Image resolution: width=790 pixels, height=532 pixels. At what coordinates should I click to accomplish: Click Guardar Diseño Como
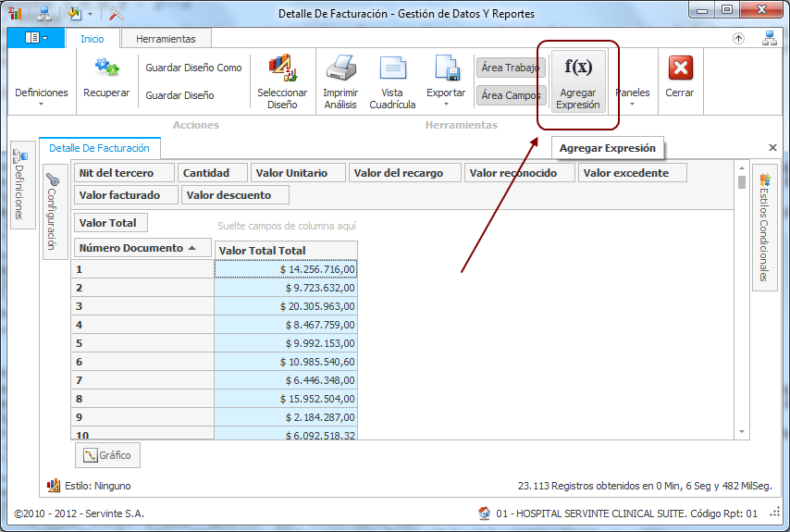(x=193, y=68)
